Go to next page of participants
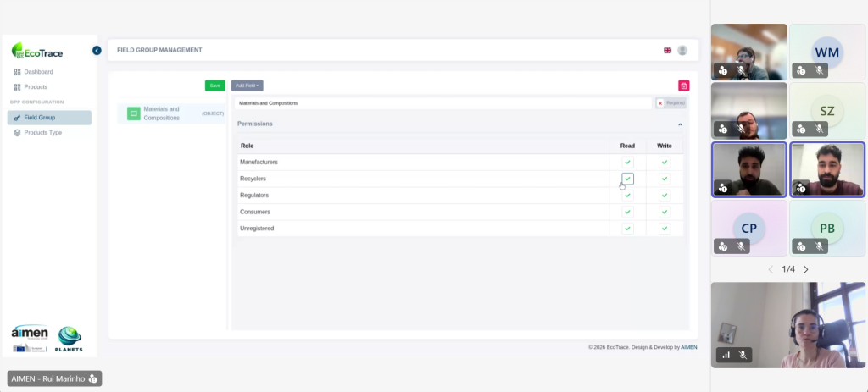868x392 pixels. coord(805,269)
